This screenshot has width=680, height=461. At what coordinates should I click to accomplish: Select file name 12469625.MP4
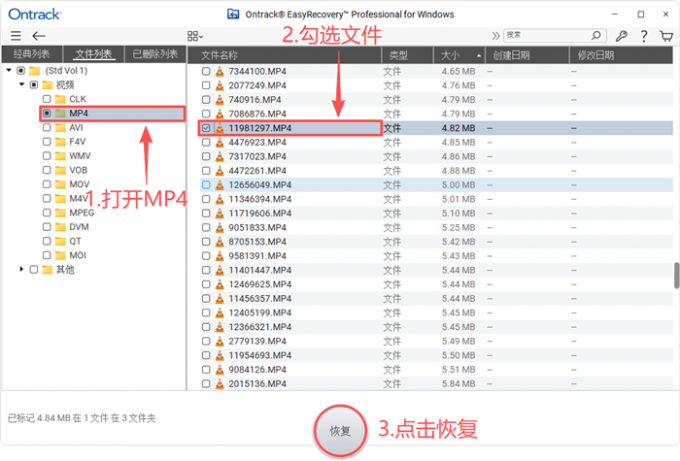click(x=260, y=284)
